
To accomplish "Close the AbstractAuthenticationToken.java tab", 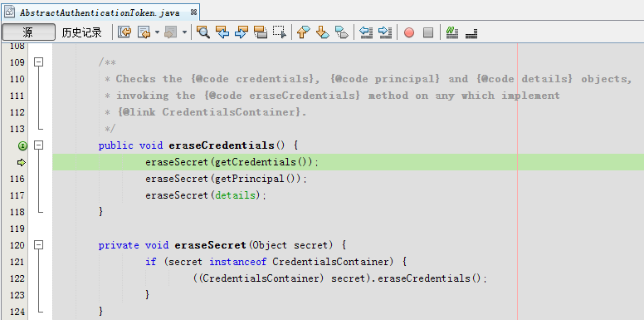I will tap(193, 12).
